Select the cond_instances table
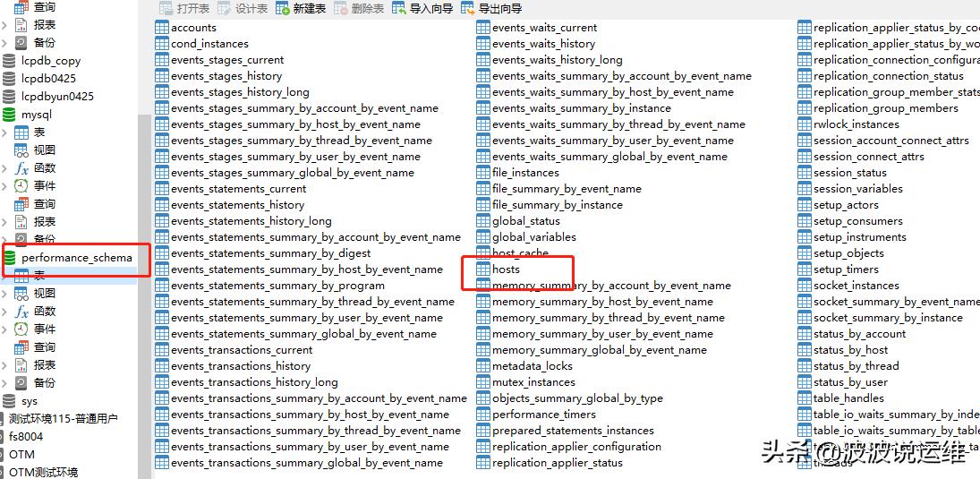This screenshot has width=980, height=479. 209,44
